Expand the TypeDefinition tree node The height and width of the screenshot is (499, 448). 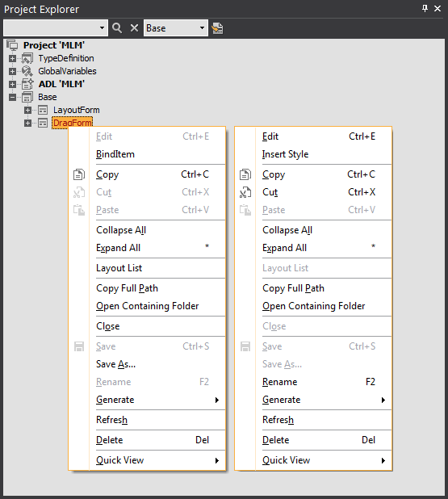12,59
